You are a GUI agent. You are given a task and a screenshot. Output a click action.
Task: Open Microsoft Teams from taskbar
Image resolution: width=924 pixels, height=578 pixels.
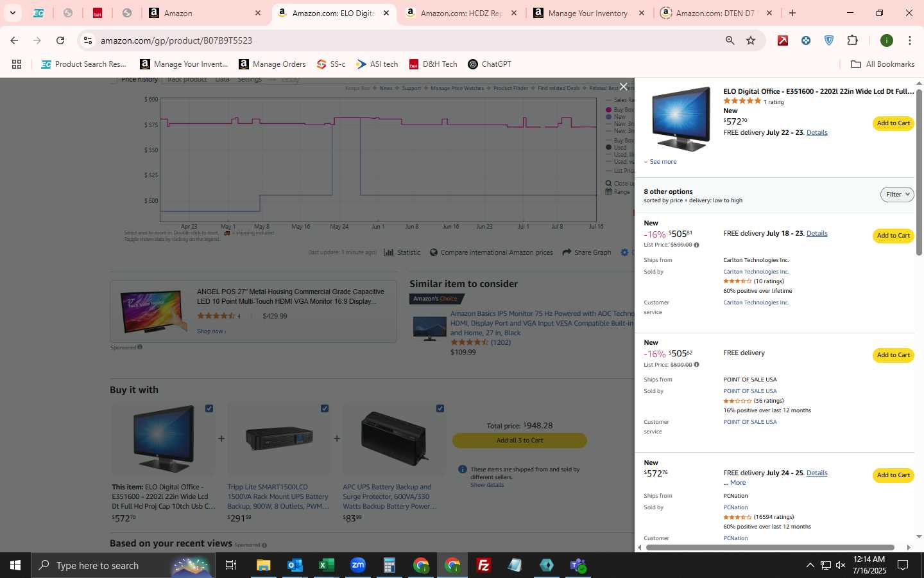pos(577,565)
